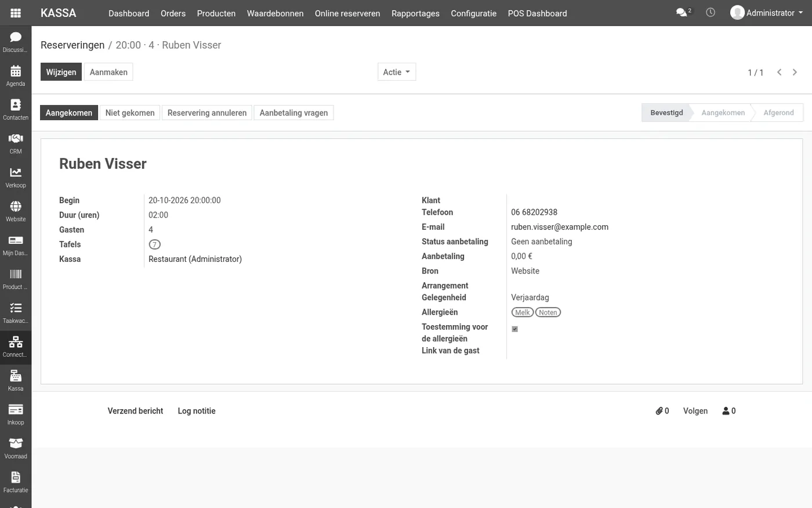Go to the next record arrow

pyautogui.click(x=795, y=72)
